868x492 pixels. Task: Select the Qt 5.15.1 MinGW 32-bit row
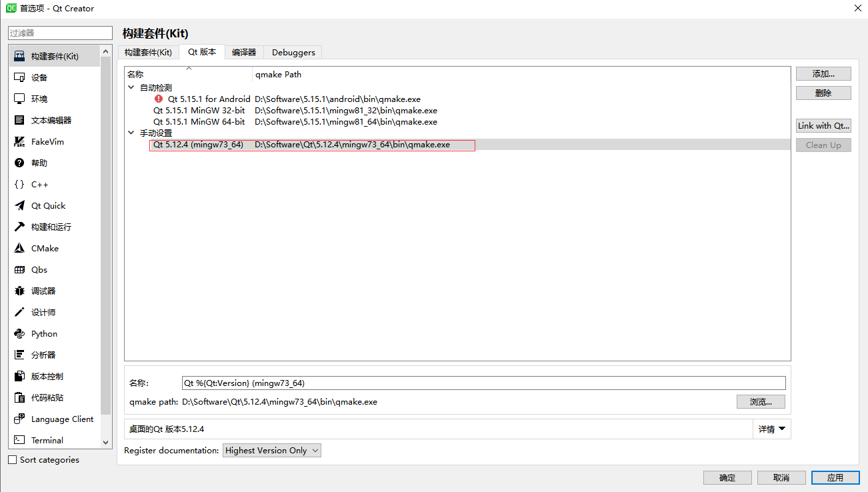coord(457,110)
